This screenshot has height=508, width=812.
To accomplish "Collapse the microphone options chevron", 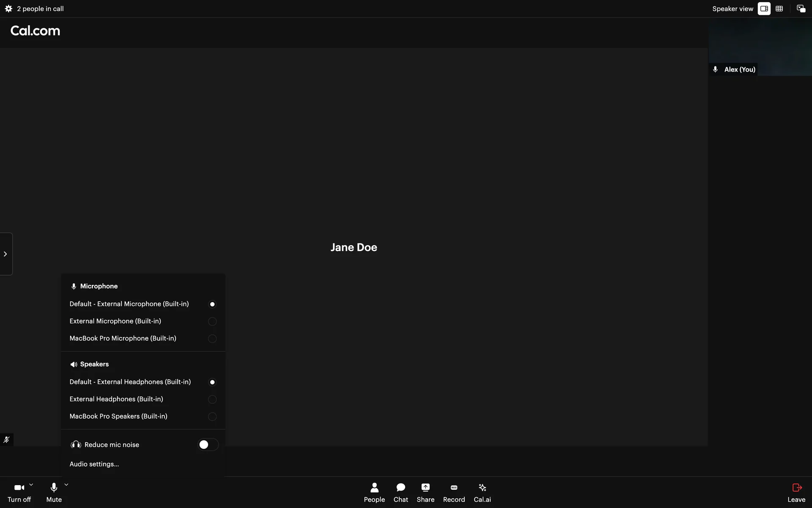I will click(66, 485).
